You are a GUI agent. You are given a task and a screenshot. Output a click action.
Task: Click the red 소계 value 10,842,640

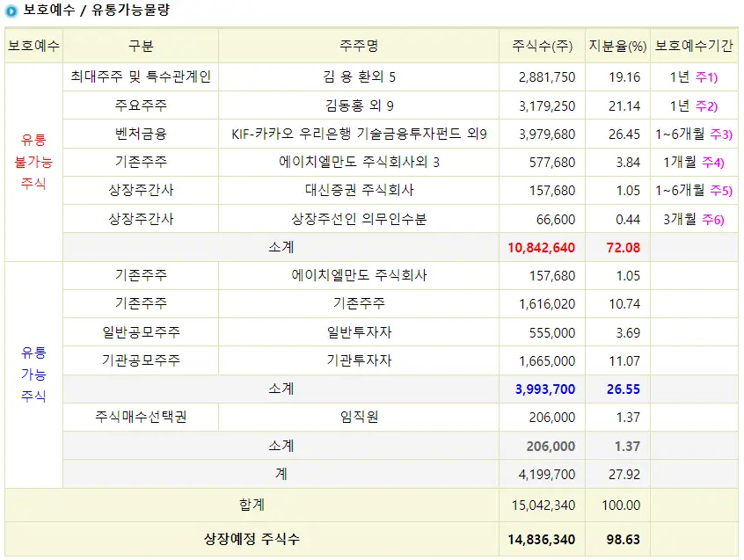pos(541,247)
